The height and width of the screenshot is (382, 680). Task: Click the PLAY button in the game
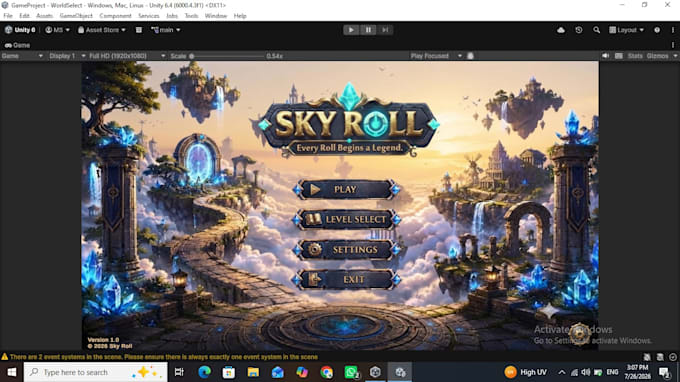tap(347, 189)
